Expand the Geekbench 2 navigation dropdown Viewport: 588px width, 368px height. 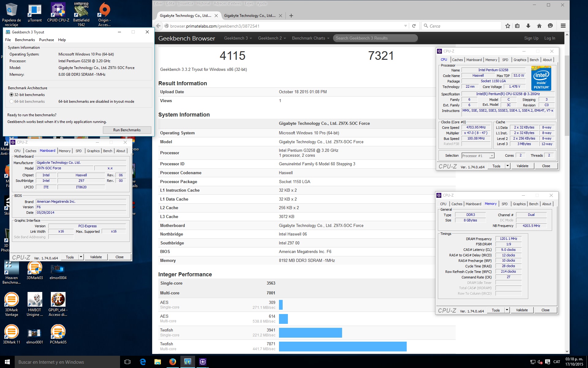272,38
